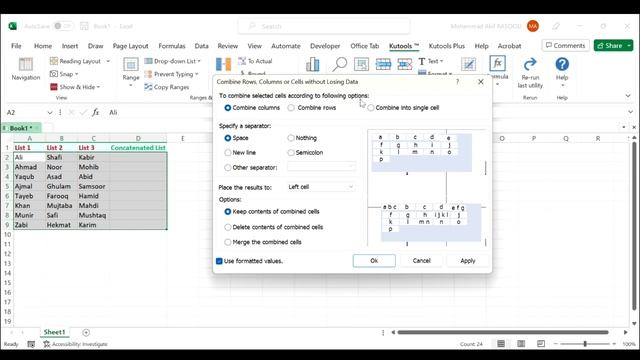
Task: Toggle Use formatted values checkbox
Action: pyautogui.click(x=219, y=261)
